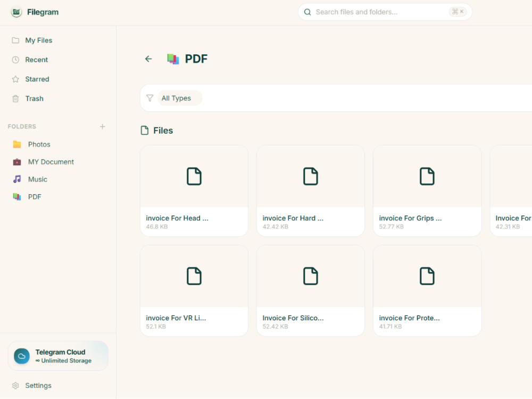Open invoice For Grips file thumbnail
Screen dimensions: 532x399
(x=427, y=177)
